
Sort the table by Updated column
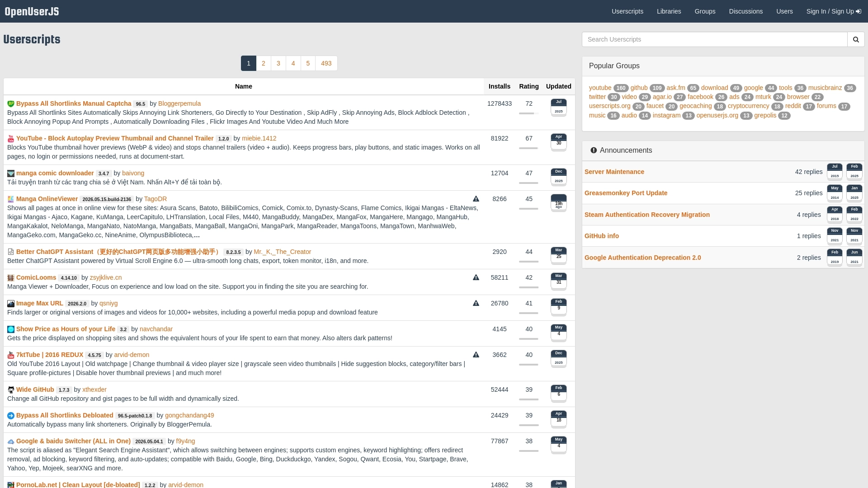click(x=559, y=86)
